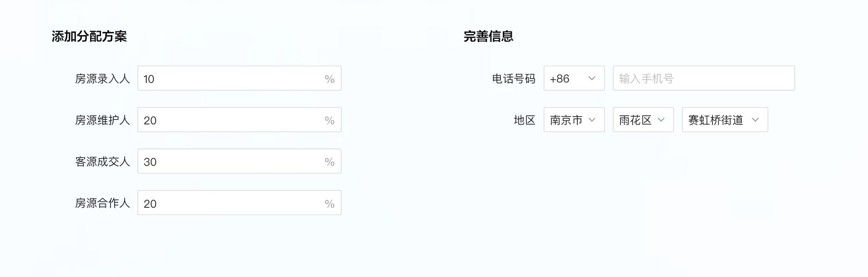
Task: Click the % suffix in 房源录入人 field
Action: pyautogui.click(x=330, y=79)
